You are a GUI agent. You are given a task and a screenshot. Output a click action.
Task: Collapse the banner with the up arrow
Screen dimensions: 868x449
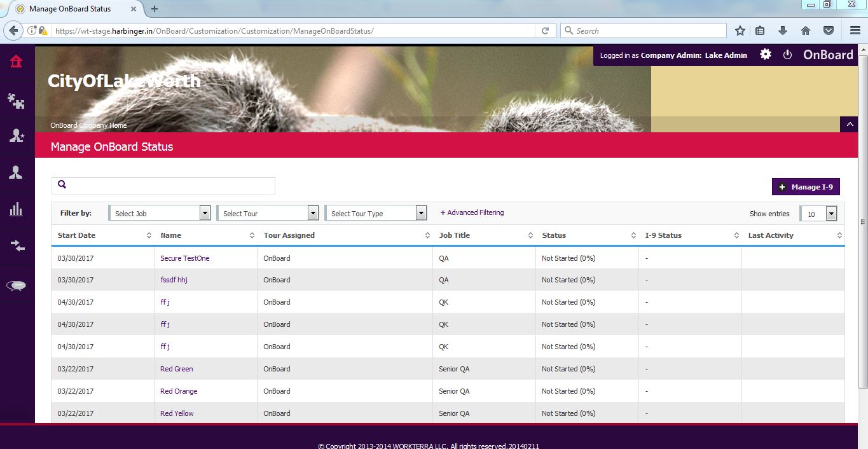(x=849, y=125)
